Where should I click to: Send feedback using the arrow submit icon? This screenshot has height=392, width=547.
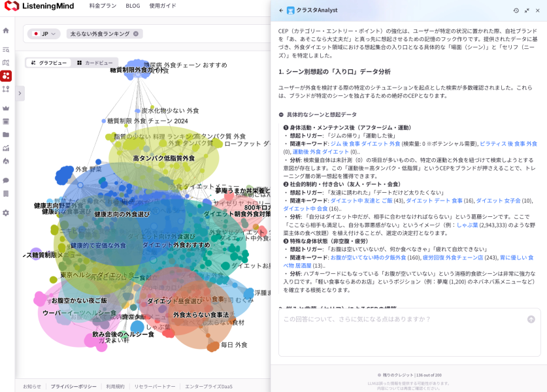click(x=531, y=318)
